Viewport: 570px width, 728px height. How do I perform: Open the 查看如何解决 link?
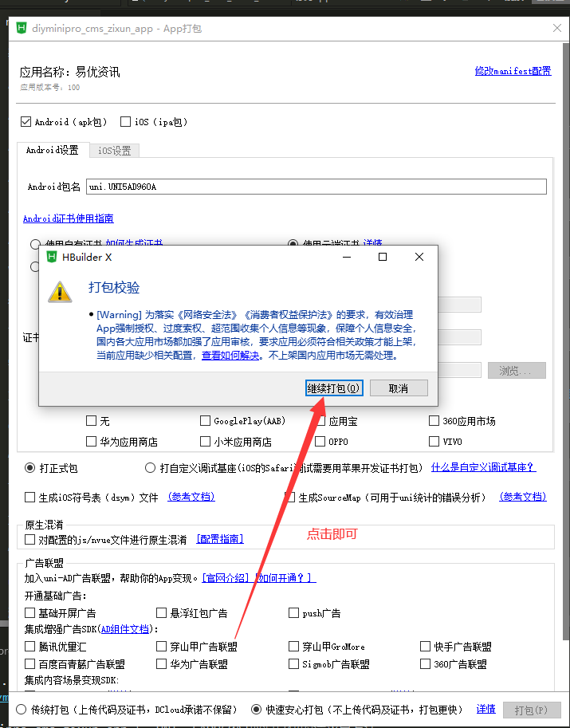coord(230,356)
